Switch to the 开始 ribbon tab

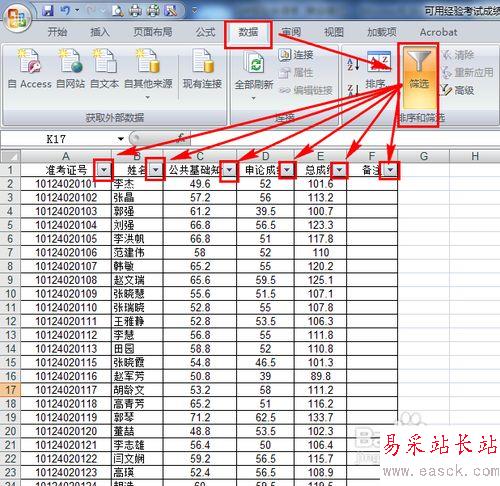pos(57,32)
